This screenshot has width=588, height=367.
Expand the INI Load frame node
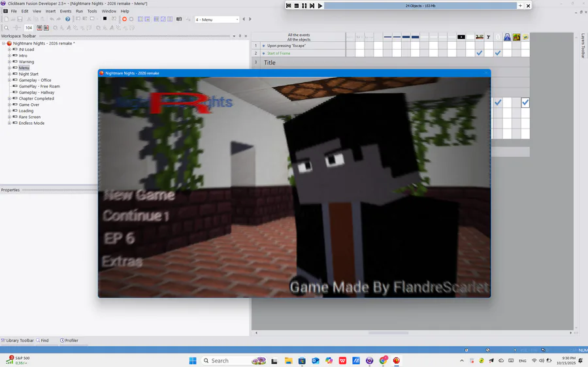click(9, 50)
